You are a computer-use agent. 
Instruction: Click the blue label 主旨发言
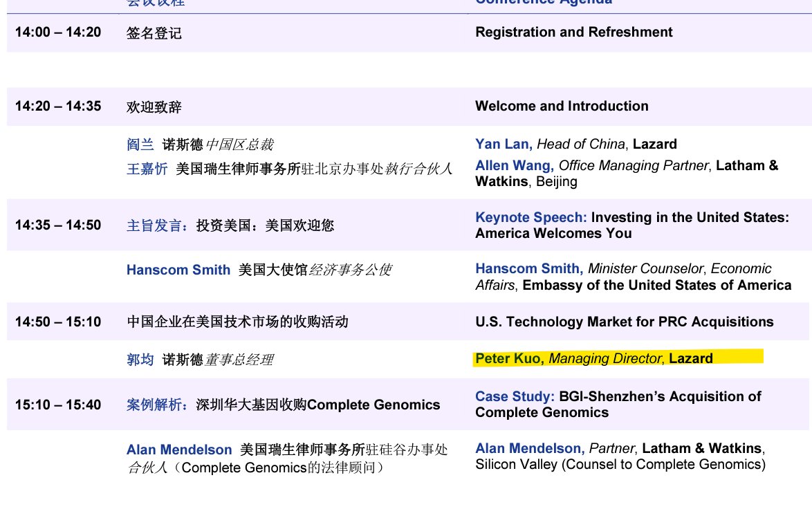tap(158, 225)
